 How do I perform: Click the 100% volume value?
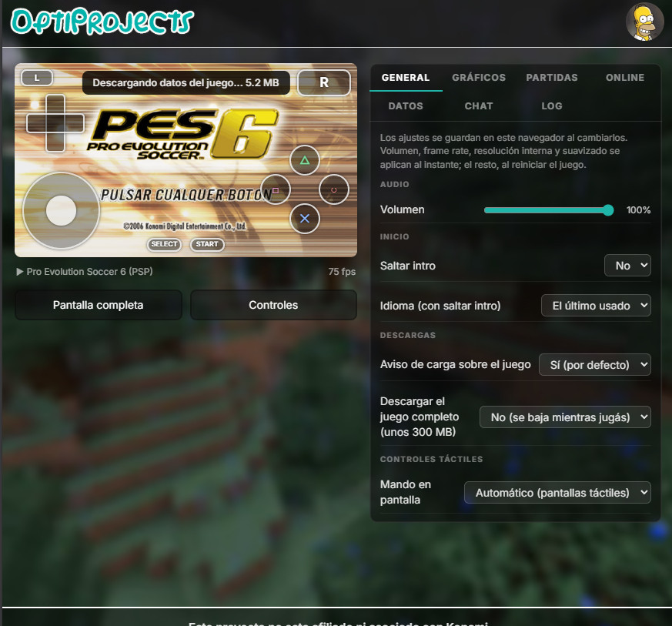638,210
